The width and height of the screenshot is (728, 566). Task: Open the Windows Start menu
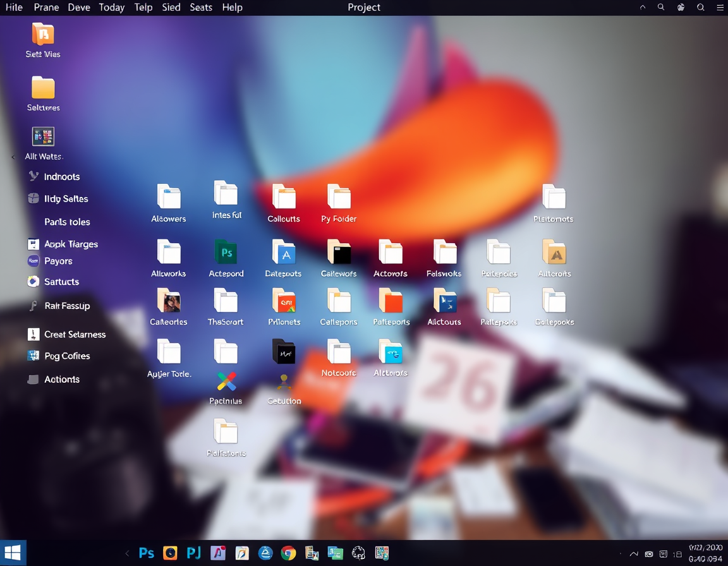[x=13, y=553]
